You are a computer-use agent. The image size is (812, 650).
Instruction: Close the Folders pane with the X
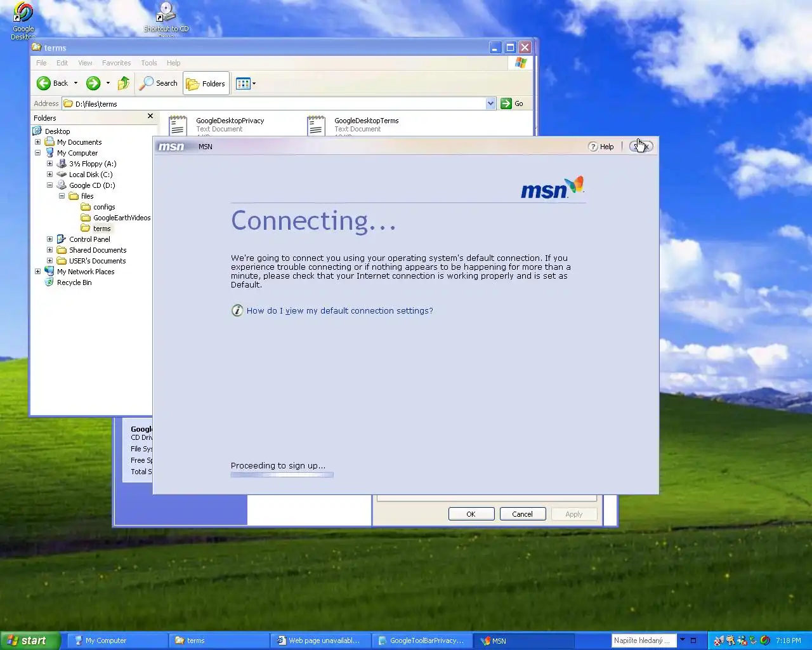point(150,116)
